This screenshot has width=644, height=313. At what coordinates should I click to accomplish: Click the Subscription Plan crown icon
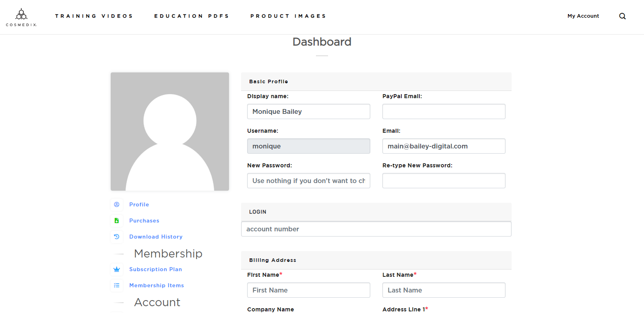[x=117, y=269]
